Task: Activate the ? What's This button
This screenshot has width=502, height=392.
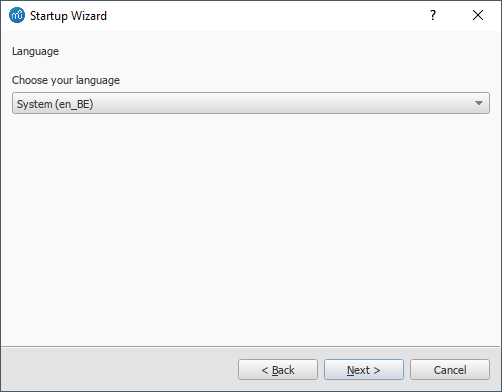Action: (x=433, y=15)
